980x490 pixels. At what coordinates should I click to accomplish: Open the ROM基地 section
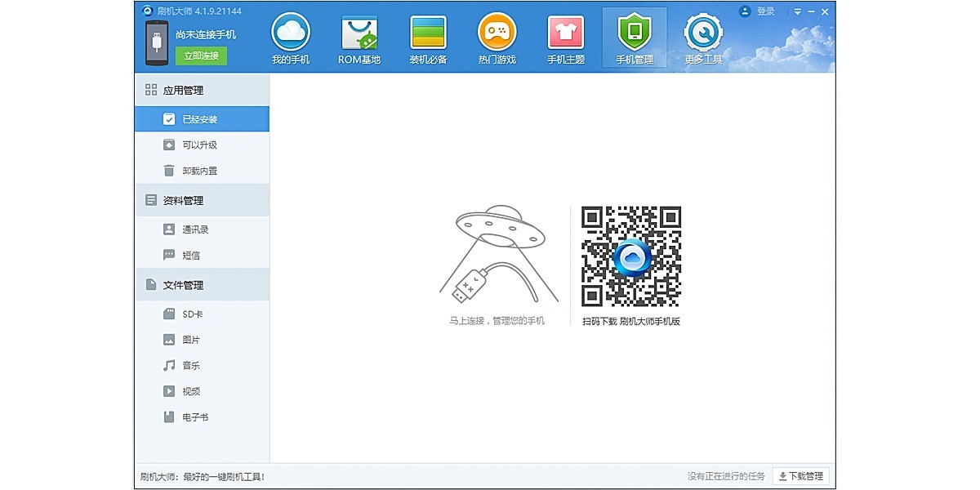[359, 33]
